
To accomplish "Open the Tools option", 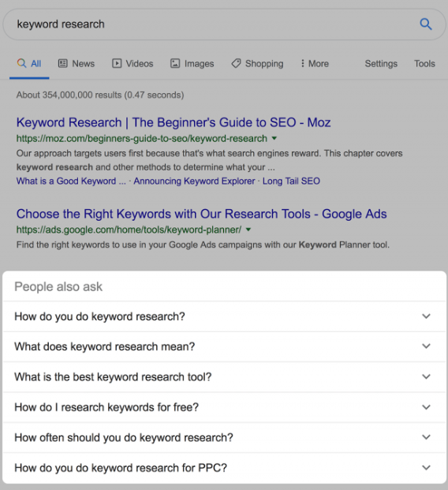I will (x=424, y=64).
